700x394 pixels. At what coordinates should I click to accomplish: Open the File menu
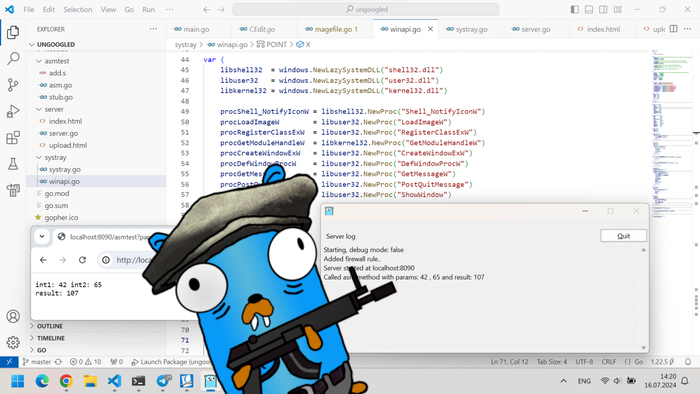[x=29, y=9]
